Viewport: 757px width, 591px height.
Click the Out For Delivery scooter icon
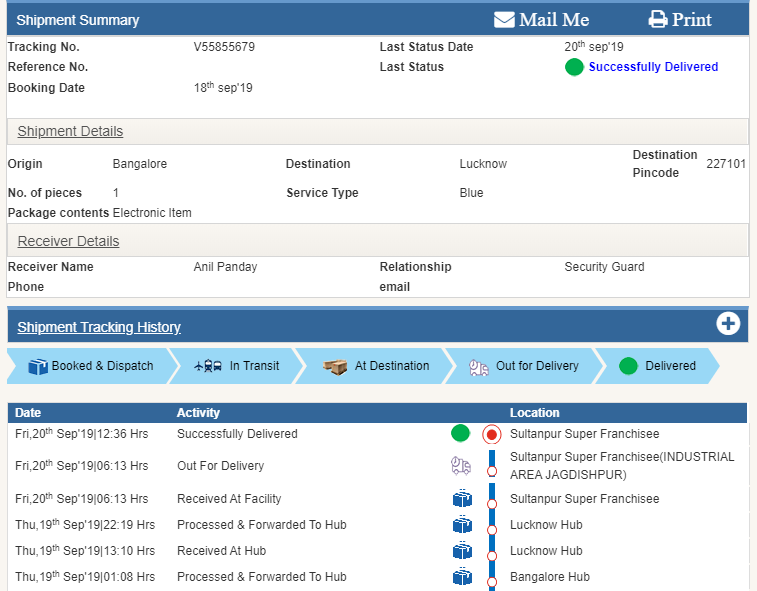(460, 465)
